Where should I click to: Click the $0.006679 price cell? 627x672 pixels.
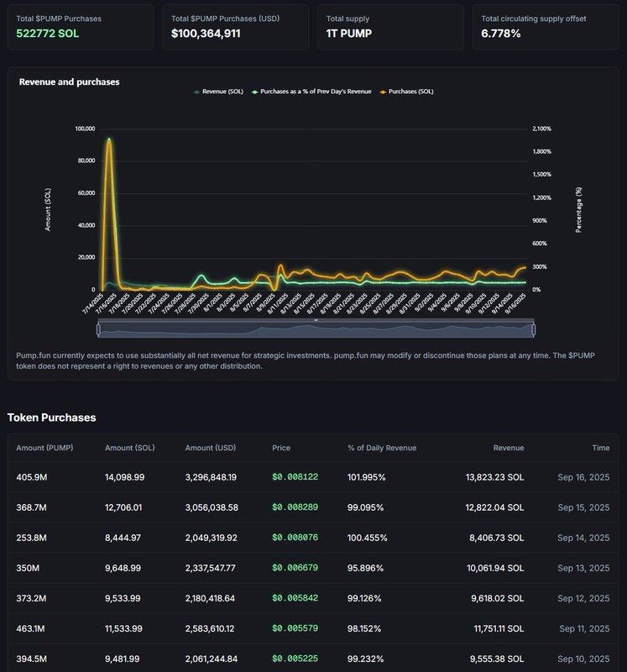[295, 568]
